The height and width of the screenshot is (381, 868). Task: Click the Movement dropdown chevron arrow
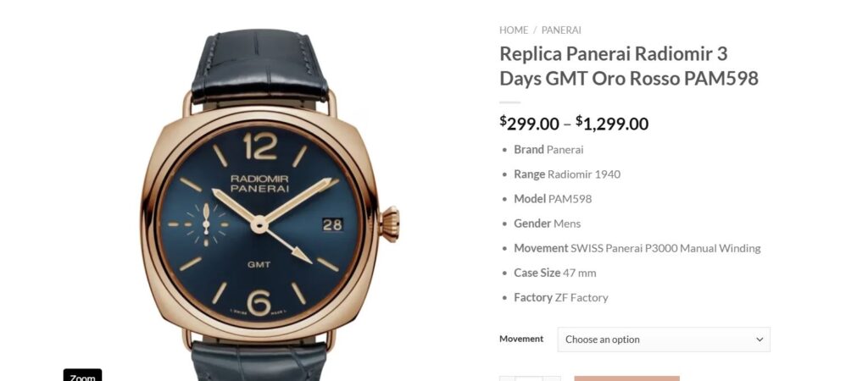pyautogui.click(x=759, y=340)
